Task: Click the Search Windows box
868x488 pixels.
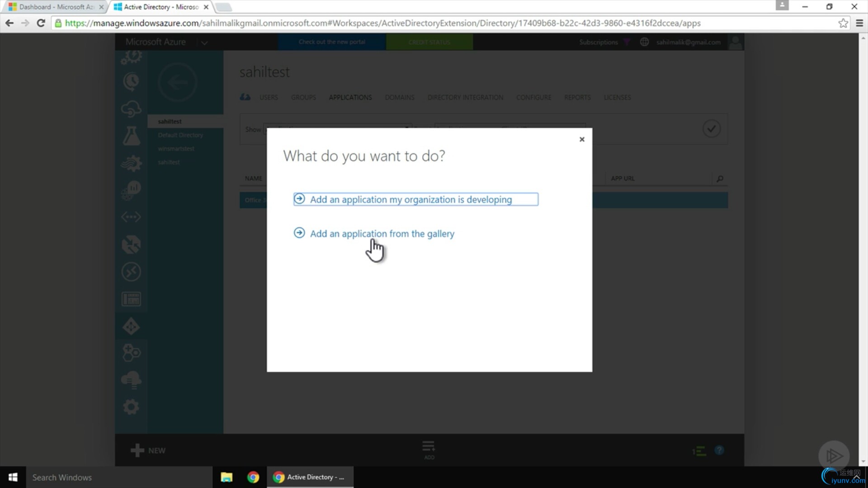Action: (x=119, y=477)
